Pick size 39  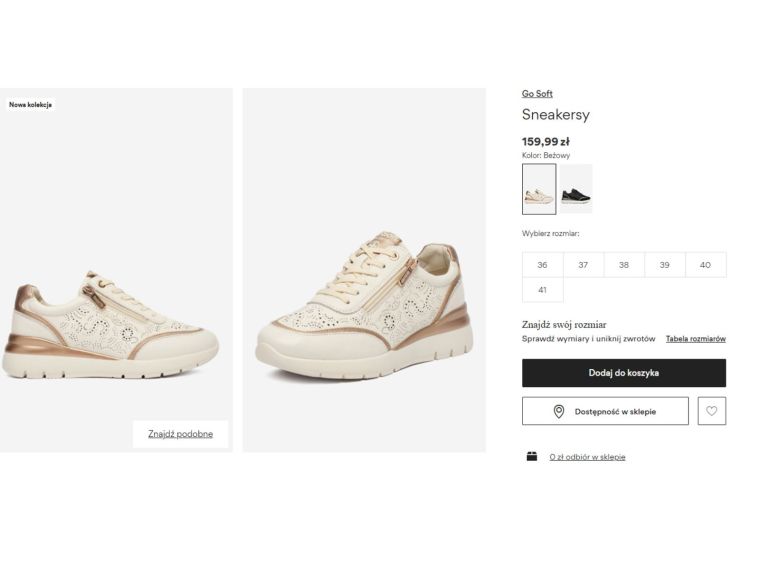tap(665, 265)
